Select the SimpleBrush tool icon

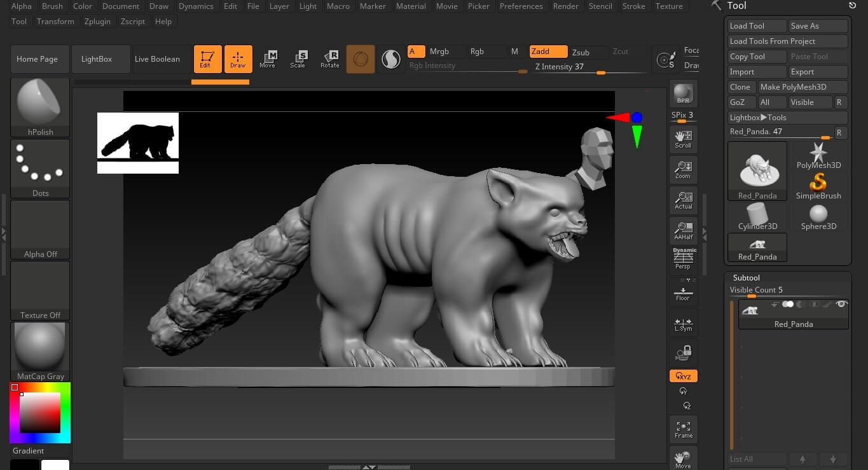[818, 186]
